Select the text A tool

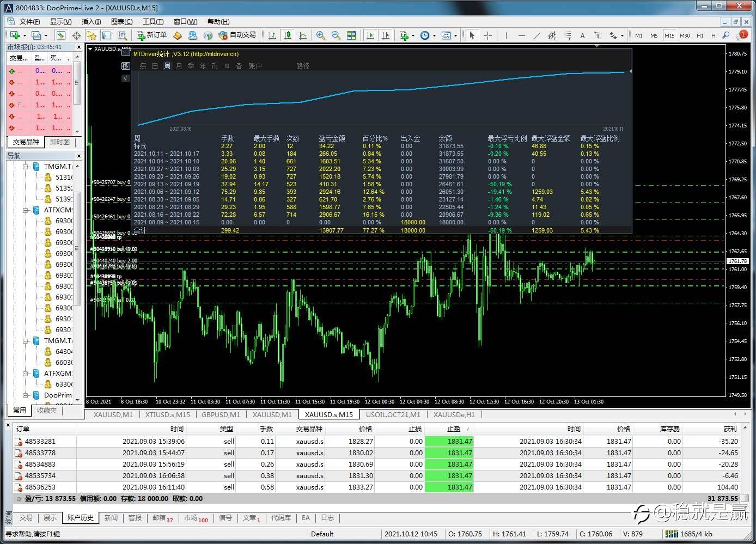(x=582, y=35)
